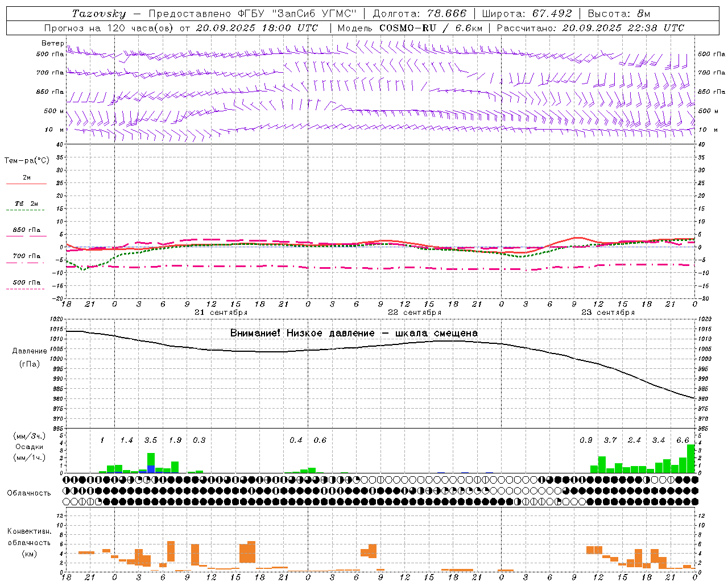
Task: Click the "Давление" pressure axis label
Action: pyautogui.click(x=29, y=351)
